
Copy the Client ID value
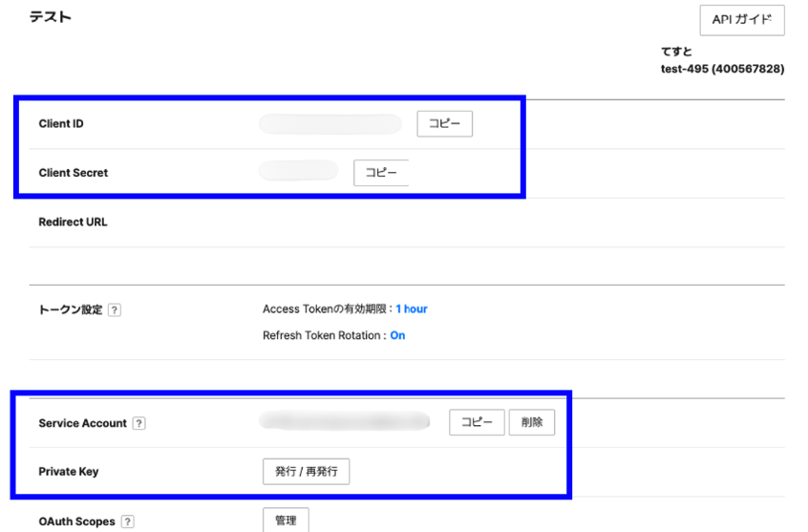point(444,124)
